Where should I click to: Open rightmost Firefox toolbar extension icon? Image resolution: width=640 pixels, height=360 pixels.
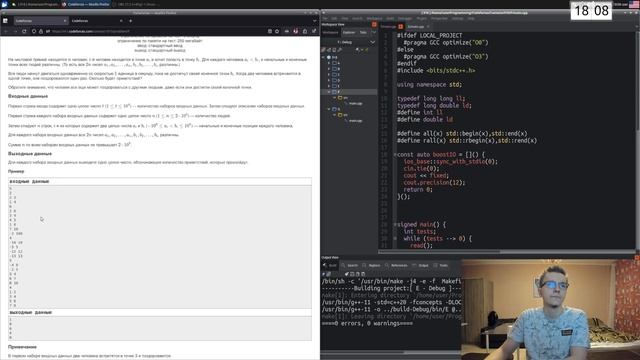point(314,31)
